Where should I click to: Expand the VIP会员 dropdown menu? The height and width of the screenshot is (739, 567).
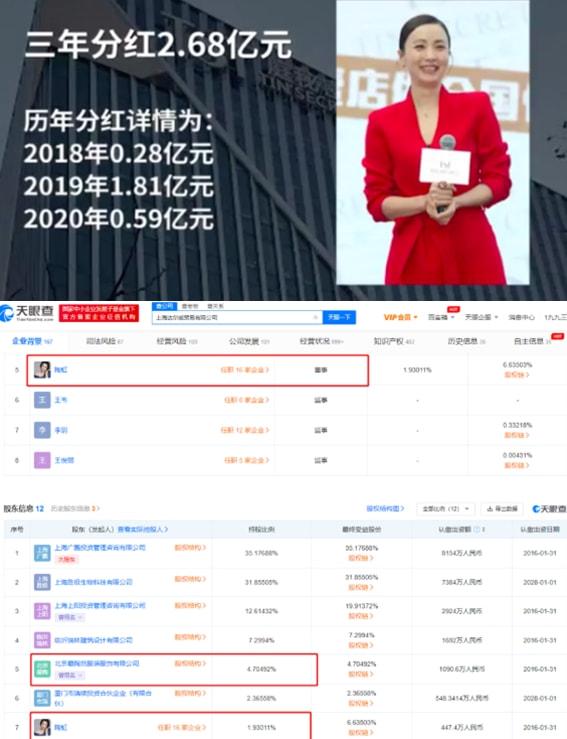[401, 317]
